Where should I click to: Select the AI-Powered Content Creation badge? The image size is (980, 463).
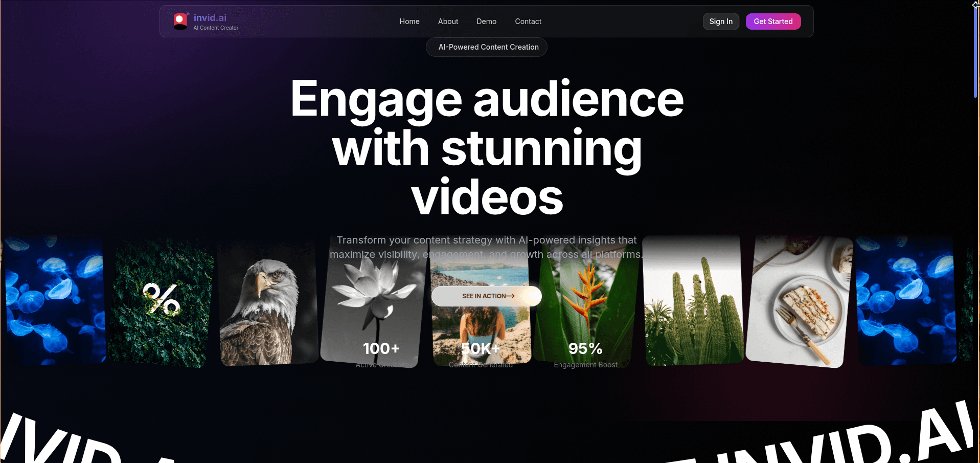(487, 47)
